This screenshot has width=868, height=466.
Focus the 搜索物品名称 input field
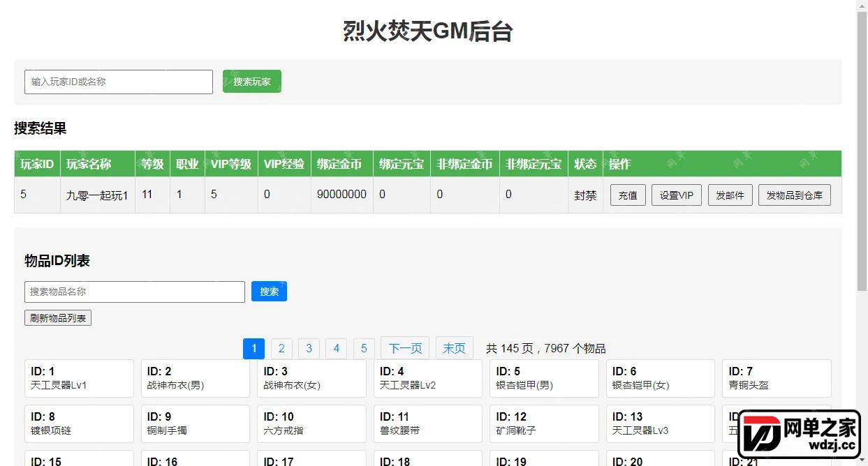[x=135, y=292]
